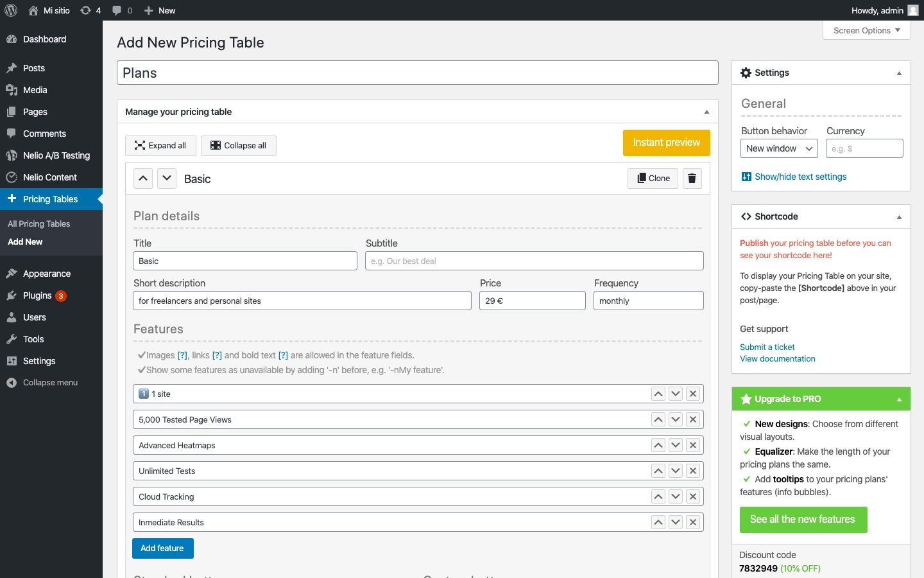Clone the Basic plan

click(x=653, y=179)
